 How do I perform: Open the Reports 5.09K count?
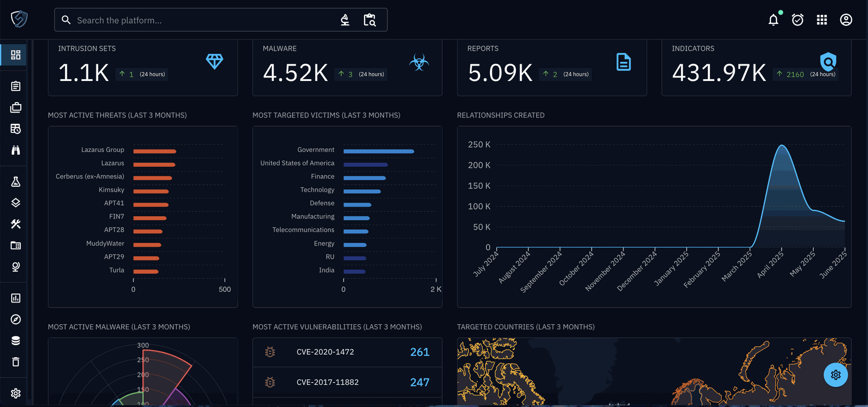[x=500, y=73]
